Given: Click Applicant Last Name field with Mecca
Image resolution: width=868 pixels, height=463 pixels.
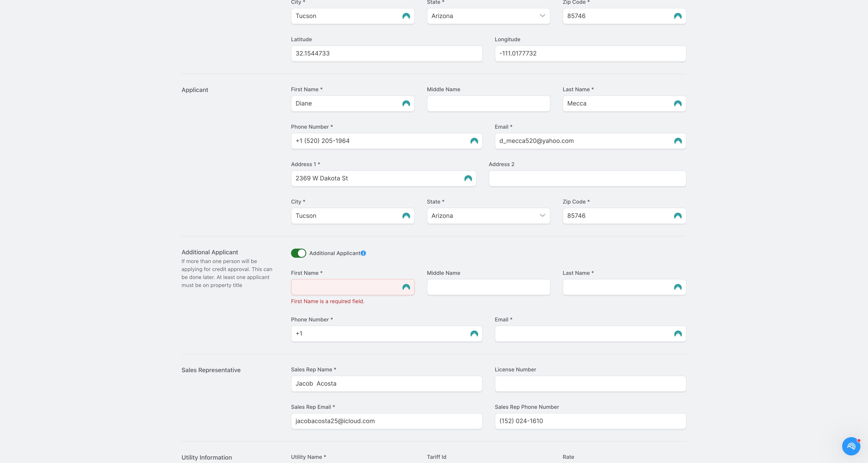Looking at the screenshot, I should 624,103.
